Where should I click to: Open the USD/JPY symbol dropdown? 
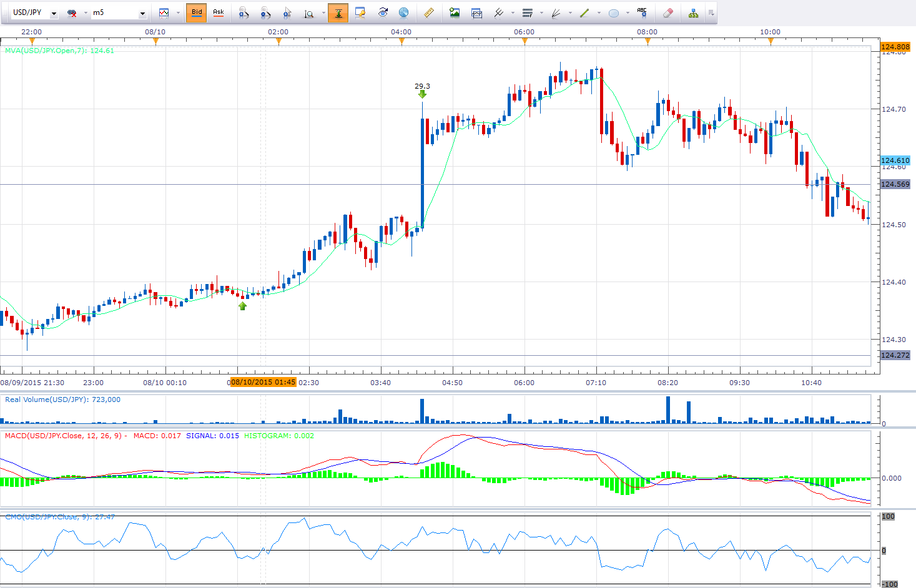coord(54,13)
